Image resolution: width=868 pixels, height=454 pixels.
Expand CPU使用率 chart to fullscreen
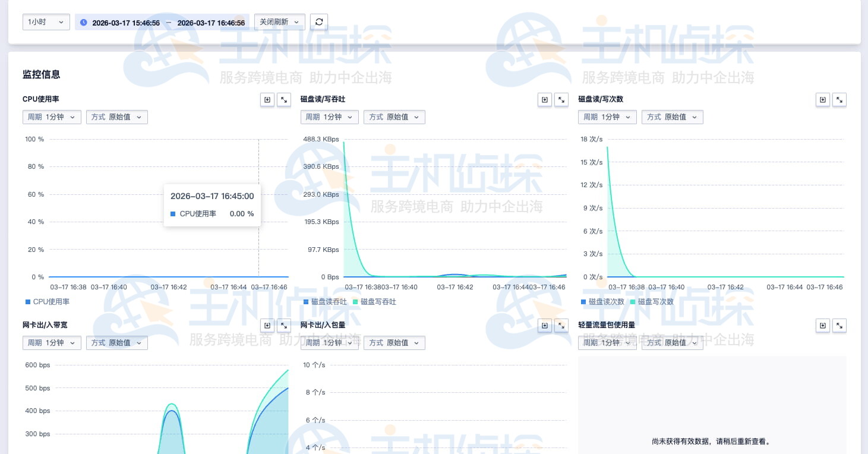[x=283, y=100]
